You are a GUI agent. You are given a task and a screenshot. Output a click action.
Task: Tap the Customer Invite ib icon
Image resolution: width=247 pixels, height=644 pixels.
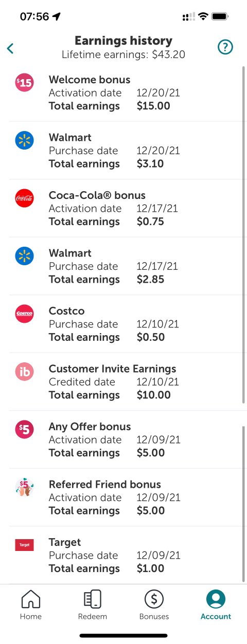pos(24,372)
